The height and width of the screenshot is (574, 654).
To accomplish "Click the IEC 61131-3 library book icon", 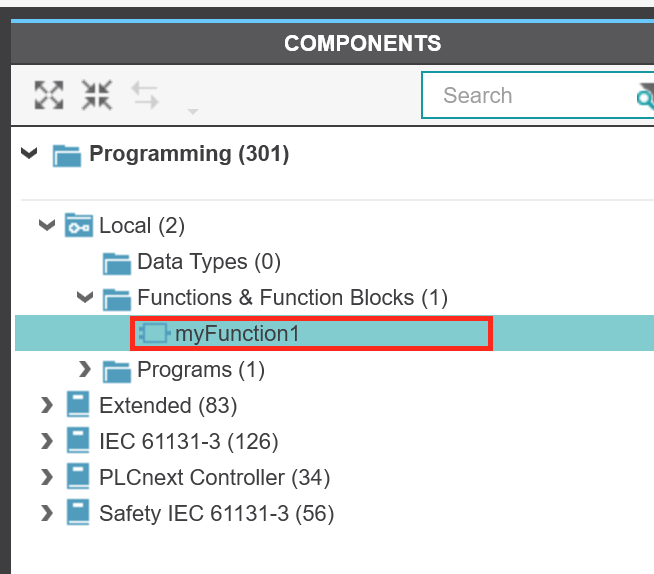I will point(78,440).
